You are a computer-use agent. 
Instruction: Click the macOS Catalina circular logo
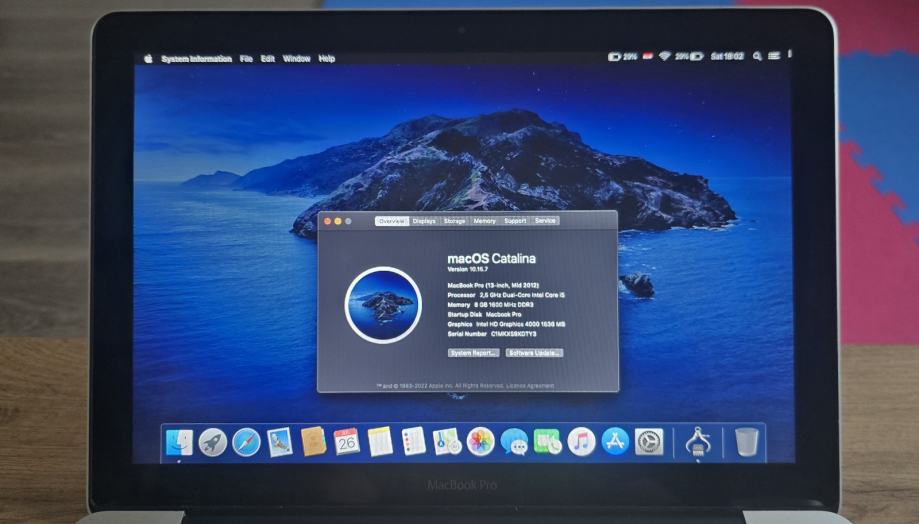pos(383,305)
